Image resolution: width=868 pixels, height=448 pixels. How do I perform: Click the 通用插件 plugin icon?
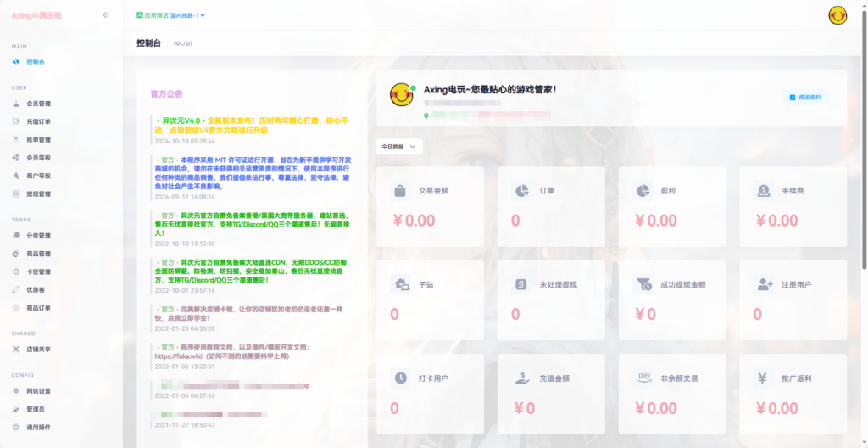click(x=16, y=427)
